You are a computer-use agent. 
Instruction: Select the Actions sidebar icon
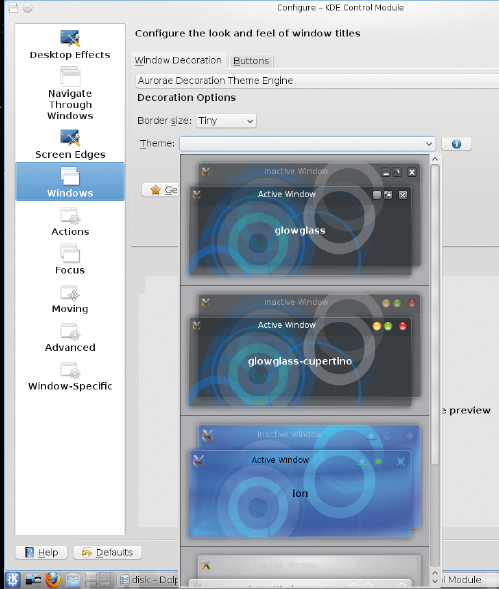coord(70,216)
